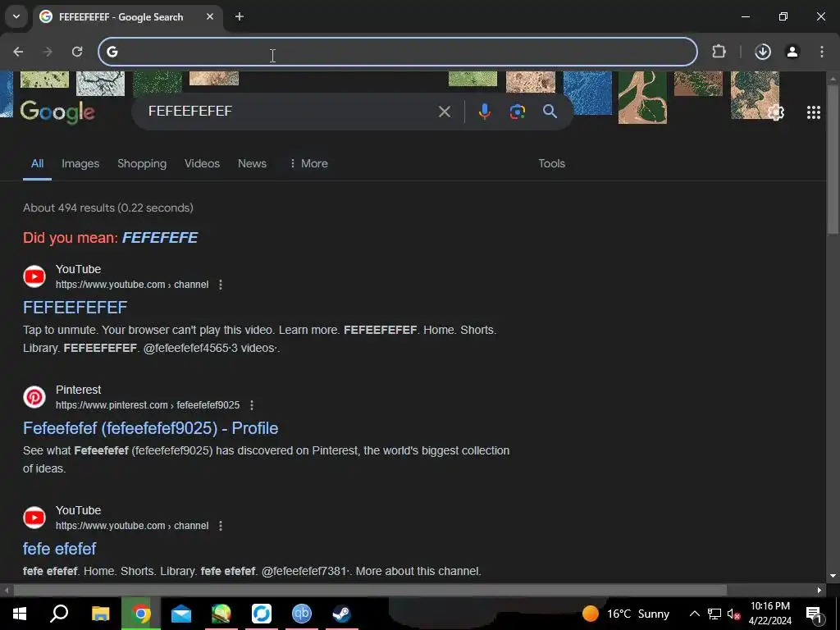
Task: Switch to the Videos tab
Action: (x=202, y=163)
